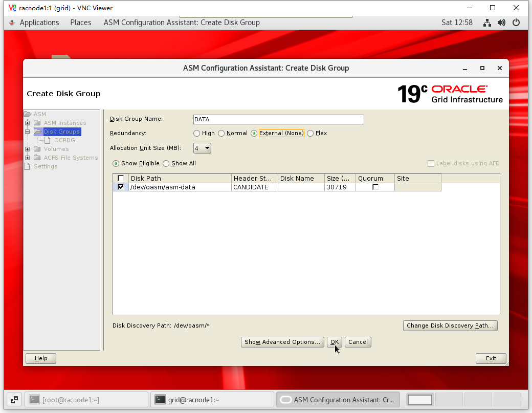
Task: Enable the Quorum checkbox for asm-data
Action: [x=375, y=187]
